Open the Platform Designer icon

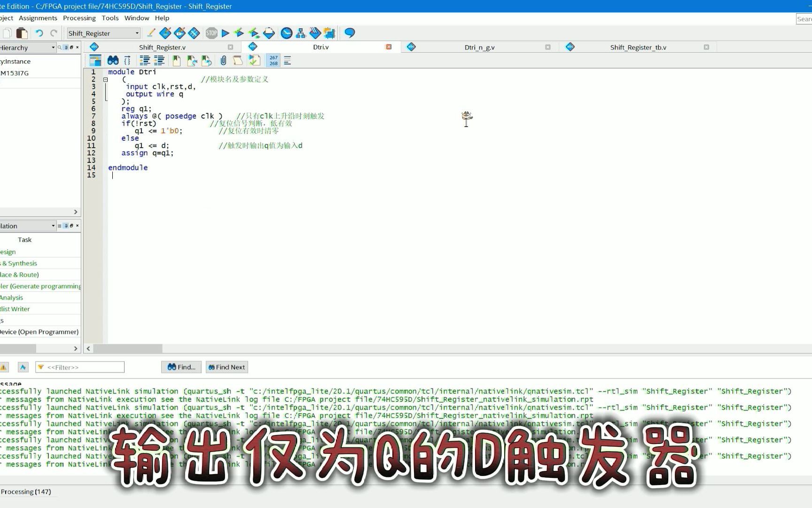point(330,33)
